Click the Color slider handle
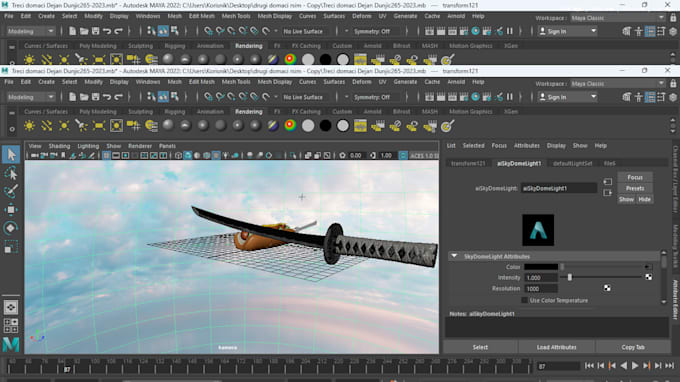 click(562, 267)
